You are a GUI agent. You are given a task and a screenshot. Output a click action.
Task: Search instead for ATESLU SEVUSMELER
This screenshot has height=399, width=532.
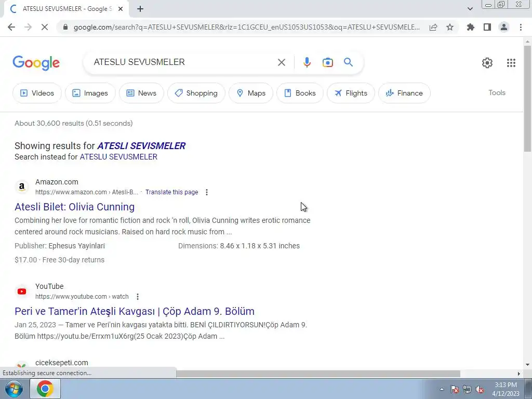118,157
